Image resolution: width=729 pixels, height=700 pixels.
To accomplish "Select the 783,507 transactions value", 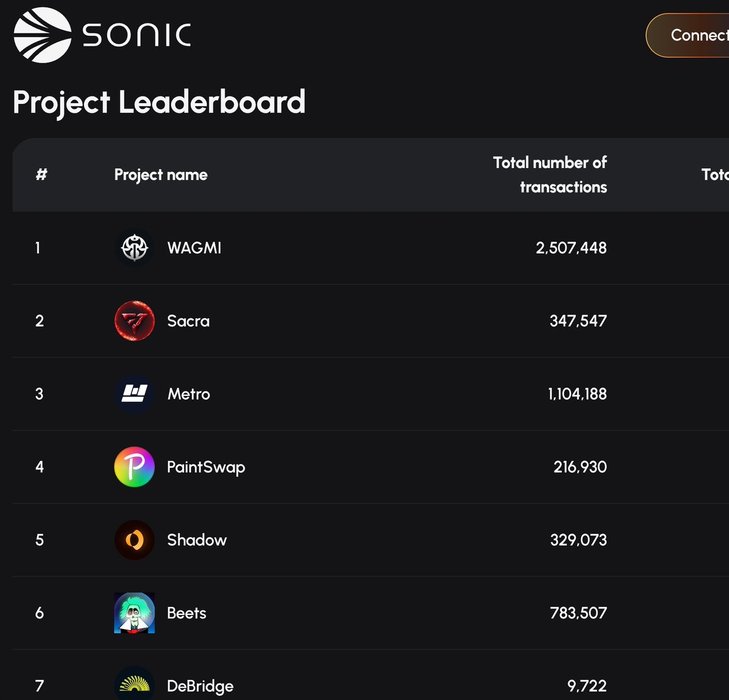I will 578,613.
